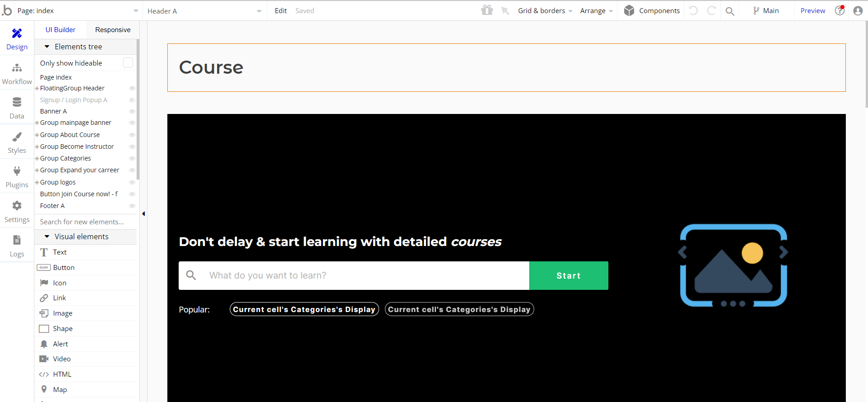This screenshot has width=868, height=402.
Task: Click the Bubble logo icon
Action: pyautogui.click(x=7, y=10)
